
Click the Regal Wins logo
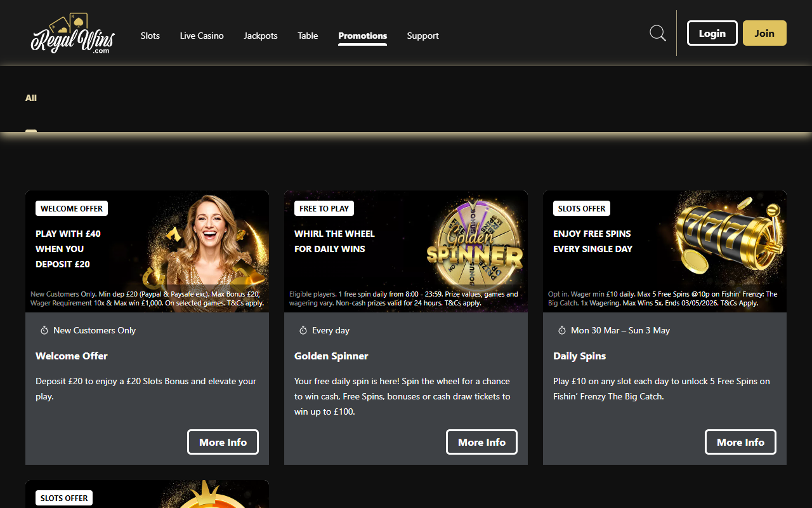72,34
